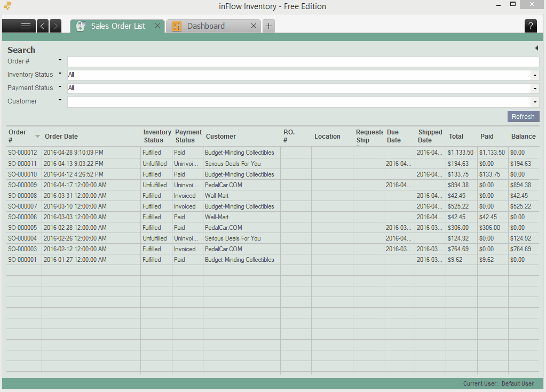Add a new tab with plus button

click(x=268, y=26)
